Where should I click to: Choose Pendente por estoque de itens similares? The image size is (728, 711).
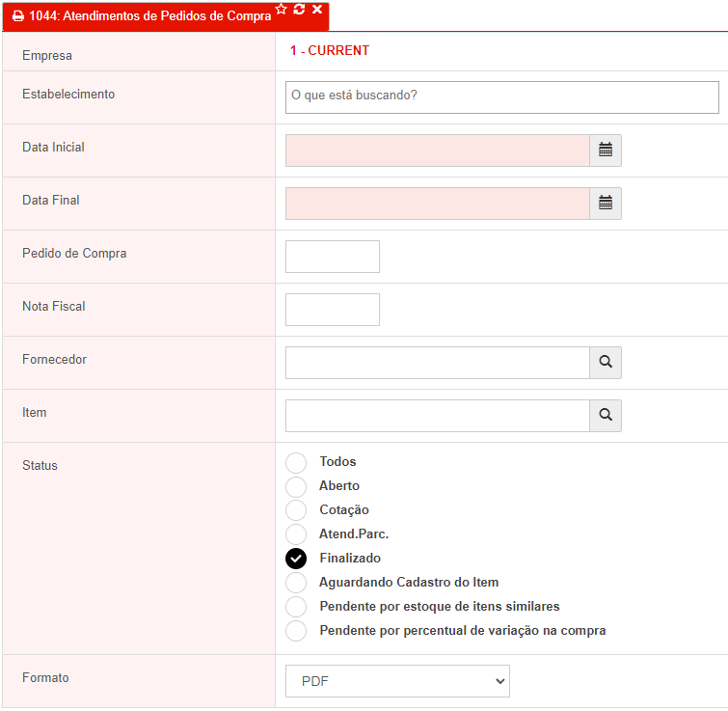(296, 607)
